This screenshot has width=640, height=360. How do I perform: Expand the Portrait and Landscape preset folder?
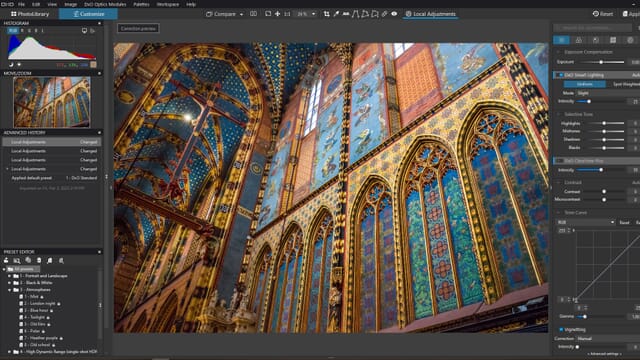(x=9, y=276)
